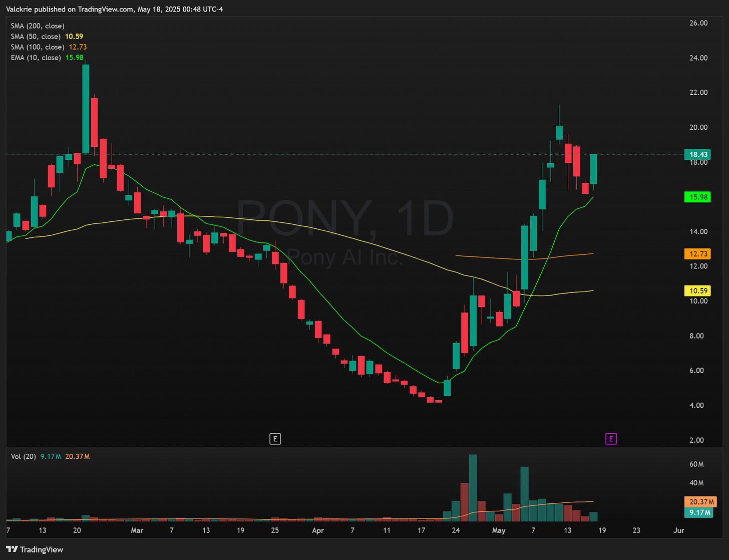Click the 23 date axis label
Viewport: 729px width, 560px height.
click(x=636, y=530)
